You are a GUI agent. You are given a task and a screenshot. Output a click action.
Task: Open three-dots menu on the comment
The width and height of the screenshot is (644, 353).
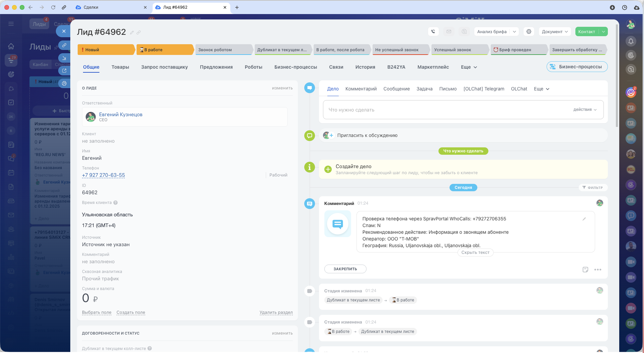[598, 270]
